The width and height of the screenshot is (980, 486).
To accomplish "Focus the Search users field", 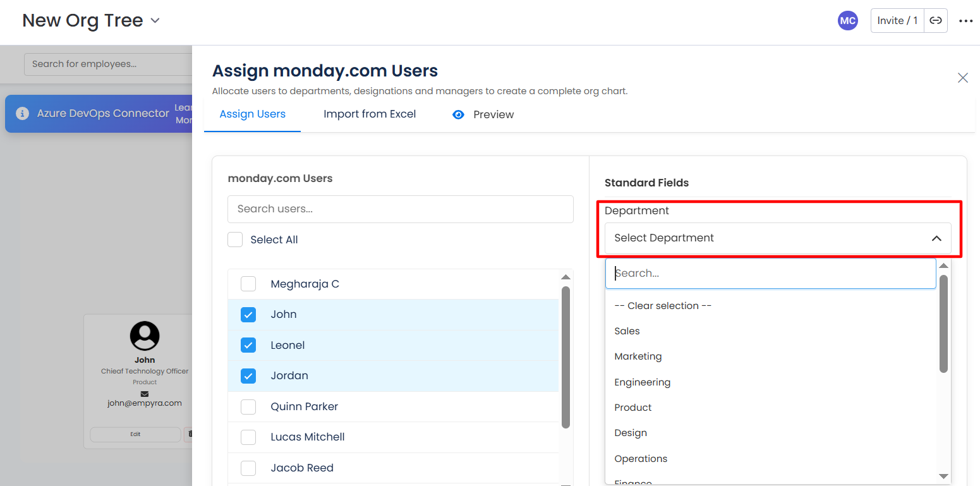I will click(401, 209).
